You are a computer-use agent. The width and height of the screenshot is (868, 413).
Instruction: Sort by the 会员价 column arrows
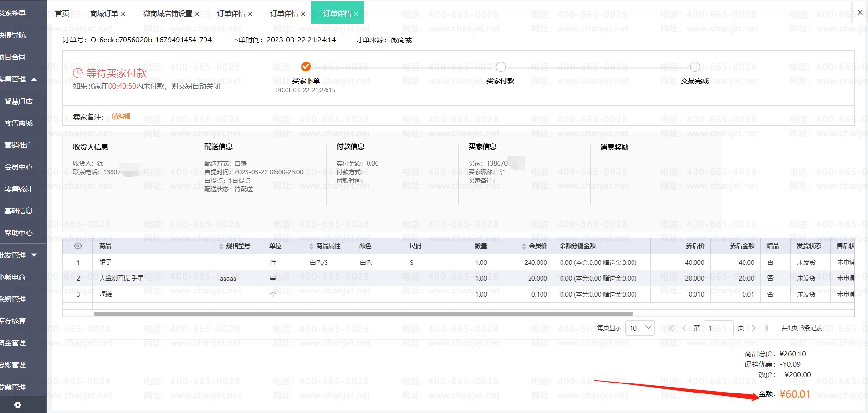[524, 246]
